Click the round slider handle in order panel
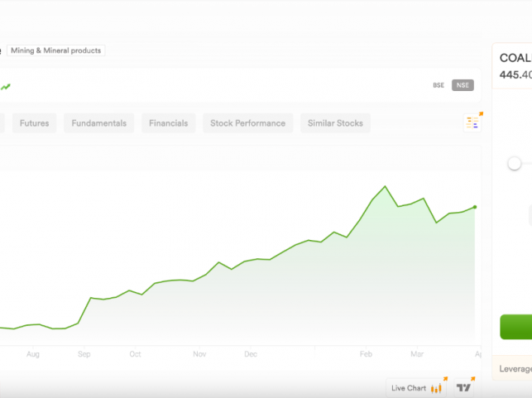This screenshot has width=532, height=398. [514, 164]
